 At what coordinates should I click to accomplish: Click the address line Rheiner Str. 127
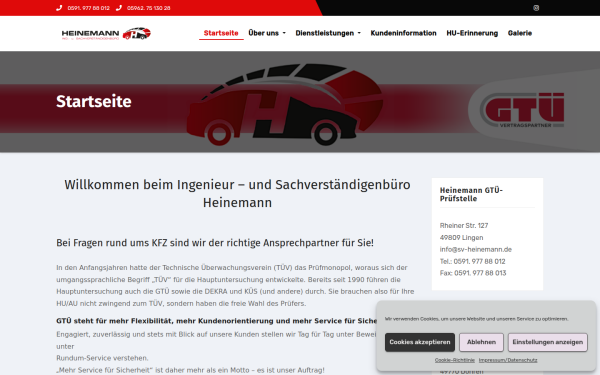coord(464,226)
